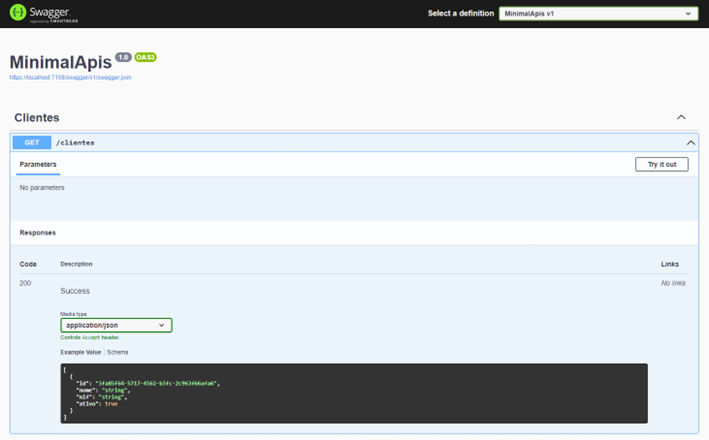Screen dimensions: 709x440
Task: Switch to the Schema tab
Action: point(118,352)
